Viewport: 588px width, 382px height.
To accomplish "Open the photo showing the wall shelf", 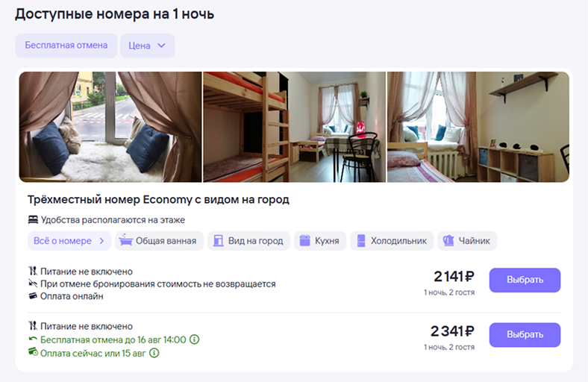I will pyautogui.click(x=478, y=127).
